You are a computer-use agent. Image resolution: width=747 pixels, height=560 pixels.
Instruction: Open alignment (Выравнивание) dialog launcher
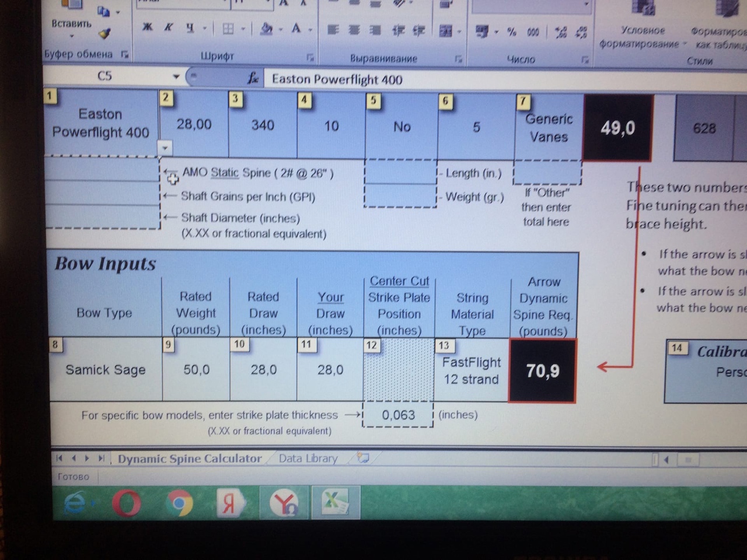click(x=459, y=59)
